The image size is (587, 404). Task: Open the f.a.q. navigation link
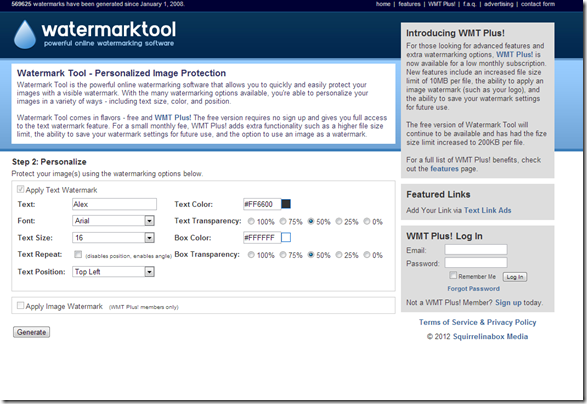(x=469, y=4)
